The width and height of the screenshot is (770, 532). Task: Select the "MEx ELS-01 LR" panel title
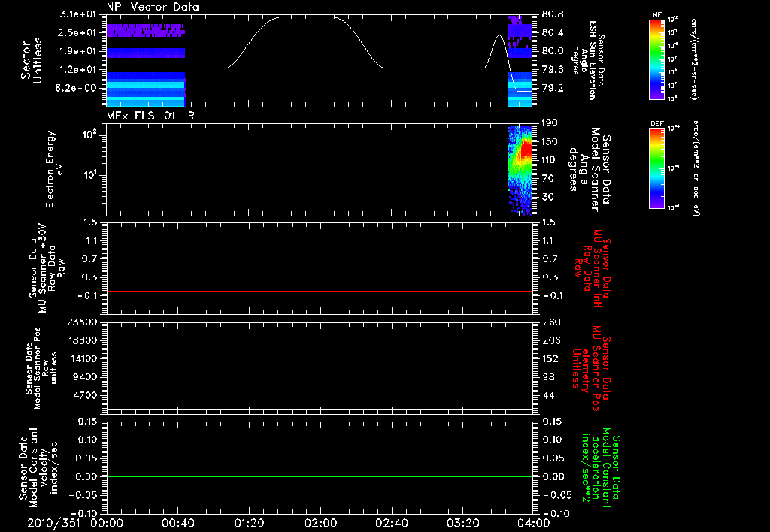click(x=150, y=116)
